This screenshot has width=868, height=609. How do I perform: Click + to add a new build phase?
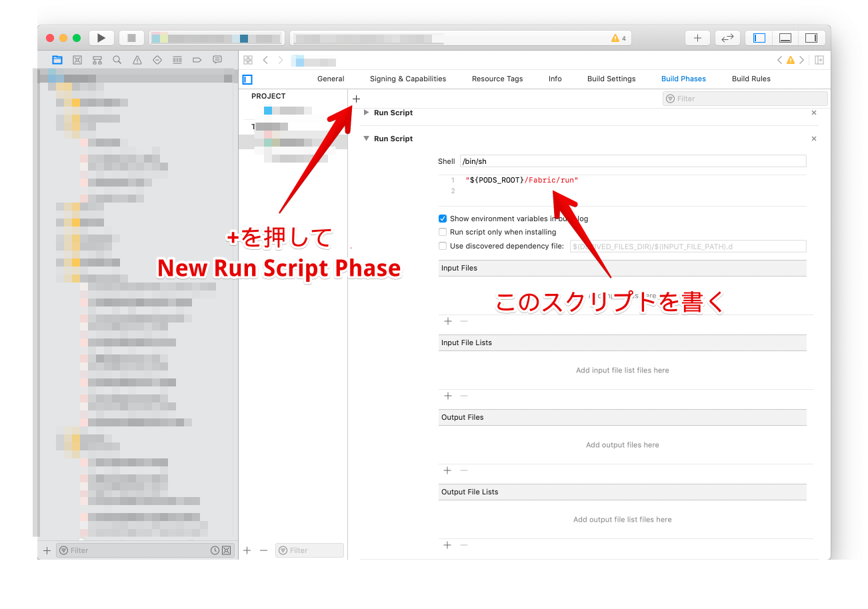click(x=356, y=98)
